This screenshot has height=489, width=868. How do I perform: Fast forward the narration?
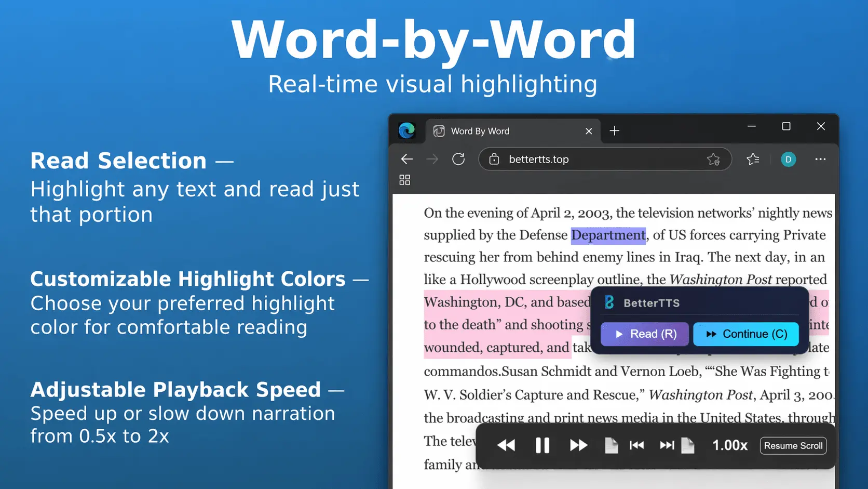point(579,445)
